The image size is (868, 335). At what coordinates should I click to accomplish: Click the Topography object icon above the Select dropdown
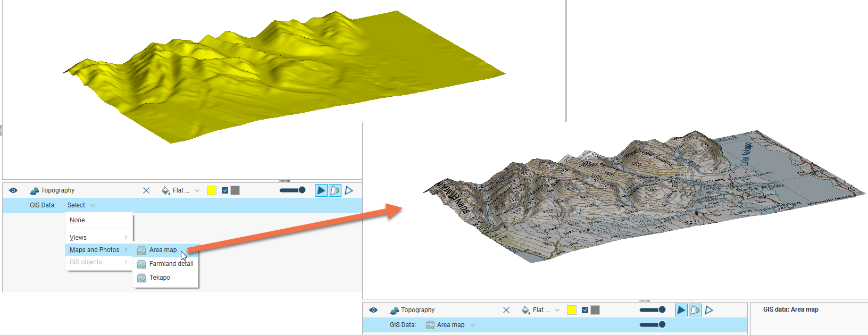35,190
